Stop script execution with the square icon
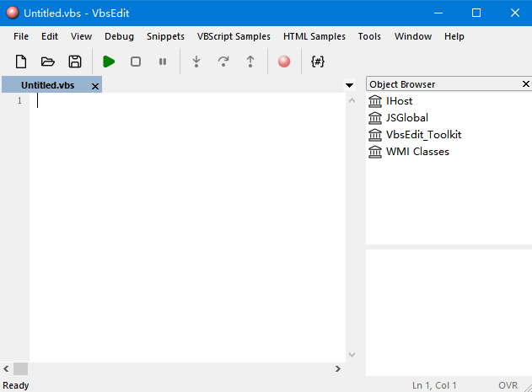Viewport: 532px width, 392px height. pos(136,62)
